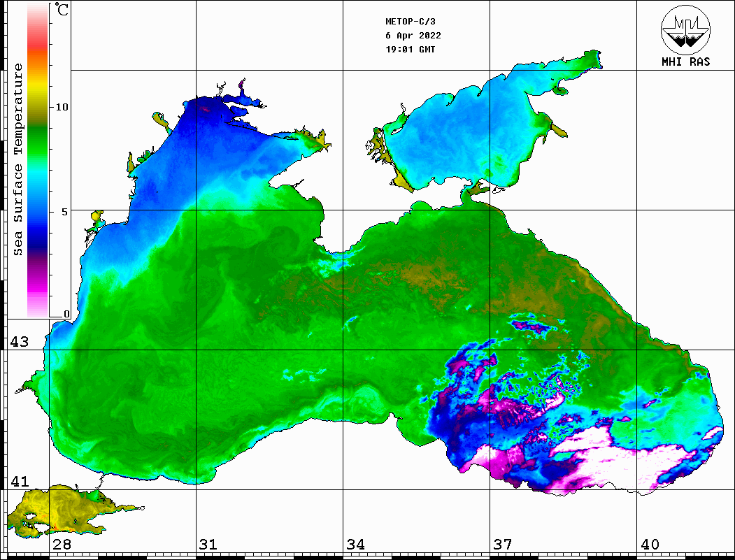This screenshot has height=560, width=735.
Task: Click the 'METOP-C/3' satellite label
Action: [x=410, y=22]
